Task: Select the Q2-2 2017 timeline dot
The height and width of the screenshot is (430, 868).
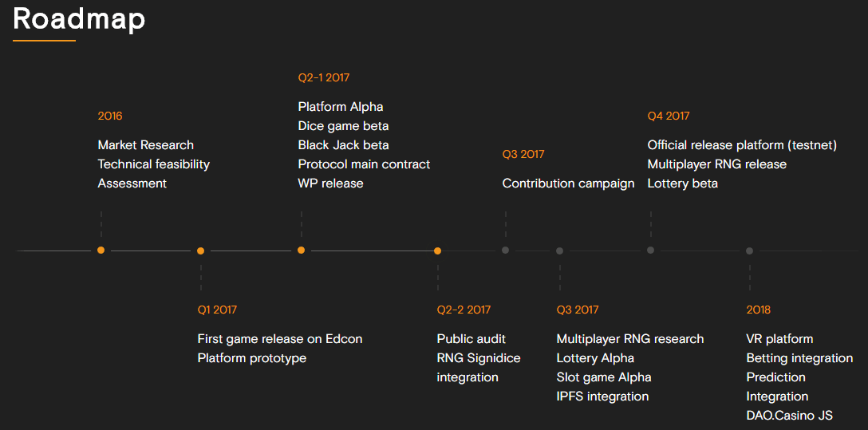Action: [437, 251]
